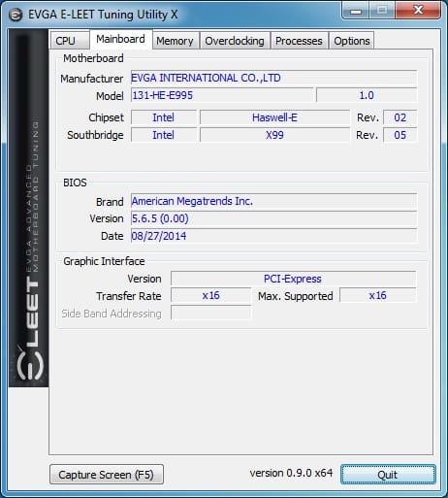Image resolution: width=448 pixels, height=498 pixels.
Task: Select the Model field 131-HE-E995
Action: [222, 95]
